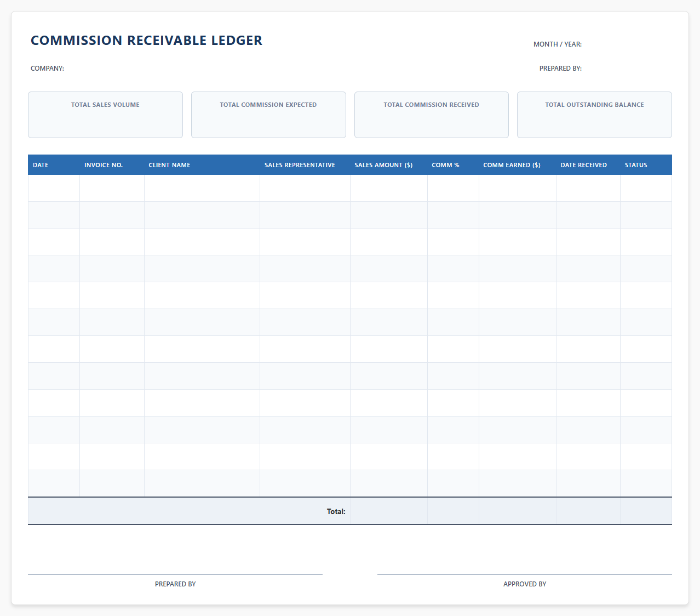The width and height of the screenshot is (700, 616).
Task: Click the APPROVED BY signature line label
Action: coord(525,584)
